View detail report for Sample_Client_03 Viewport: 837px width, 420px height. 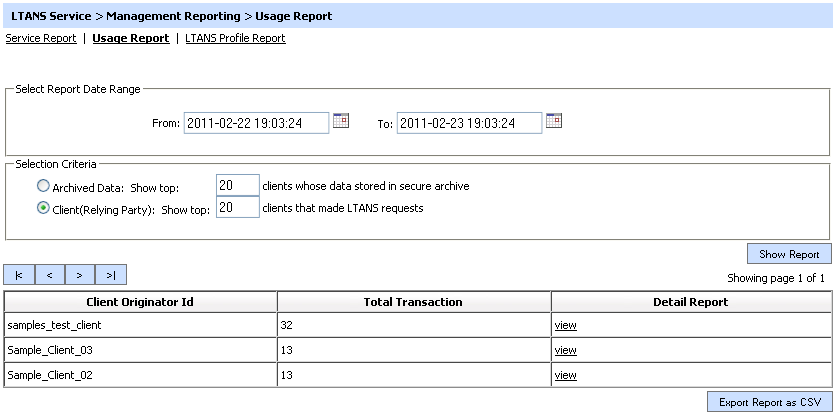click(565, 350)
